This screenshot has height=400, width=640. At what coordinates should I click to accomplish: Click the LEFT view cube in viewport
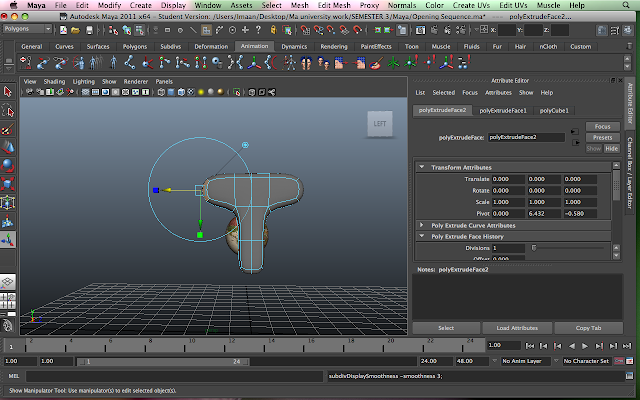[379, 123]
